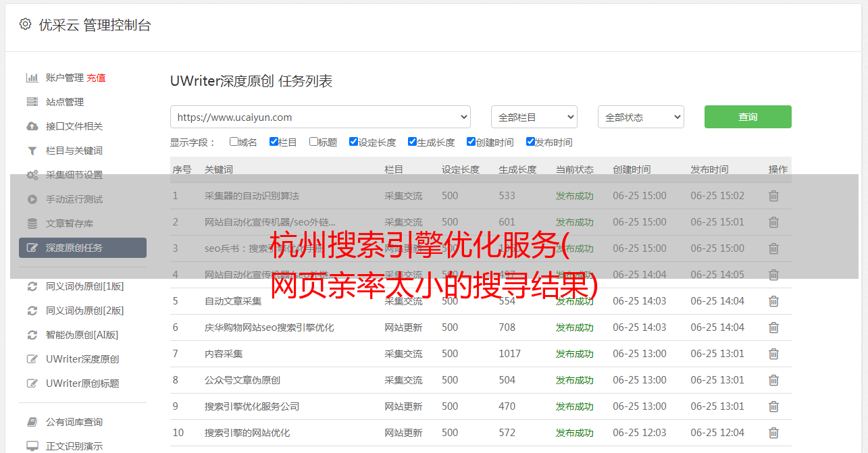868x453 pixels.
Task: Click the 同义词伪原创[1版] refresh icon
Action: coord(32,286)
